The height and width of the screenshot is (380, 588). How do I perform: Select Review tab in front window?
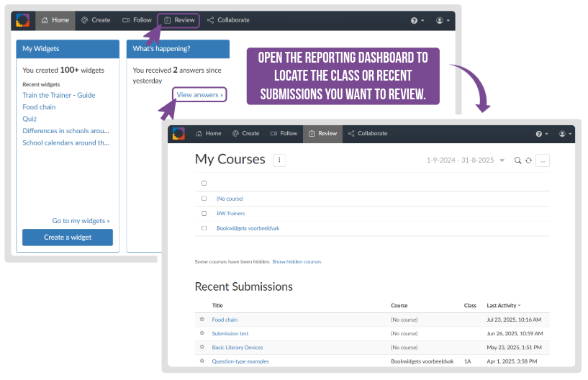click(322, 134)
